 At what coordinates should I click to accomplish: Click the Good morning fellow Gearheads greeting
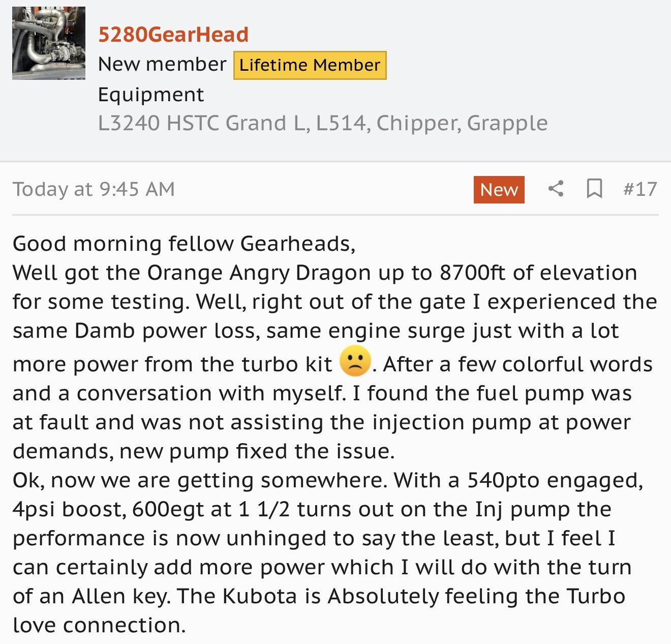pos(184,244)
